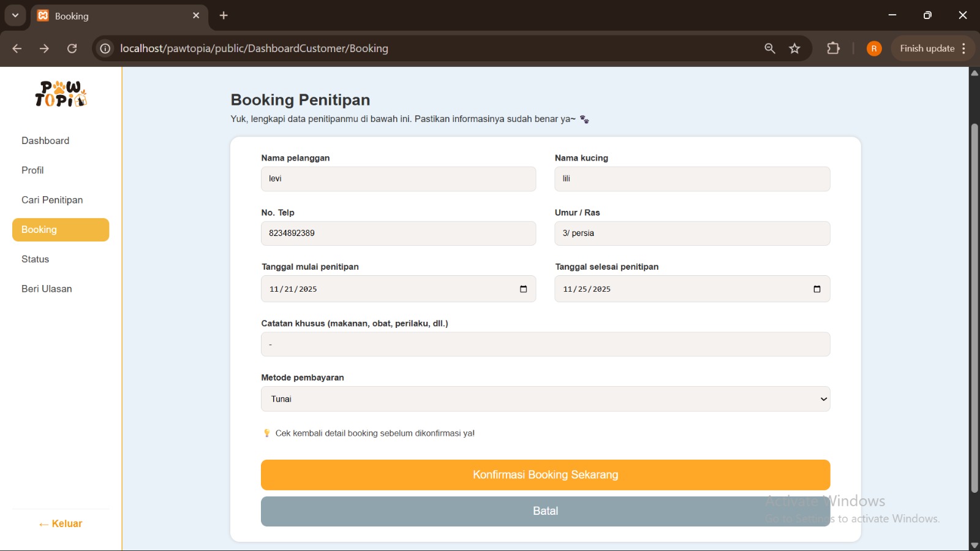This screenshot has width=980, height=551.
Task: Click the browser back arrow
Action: click(17, 48)
